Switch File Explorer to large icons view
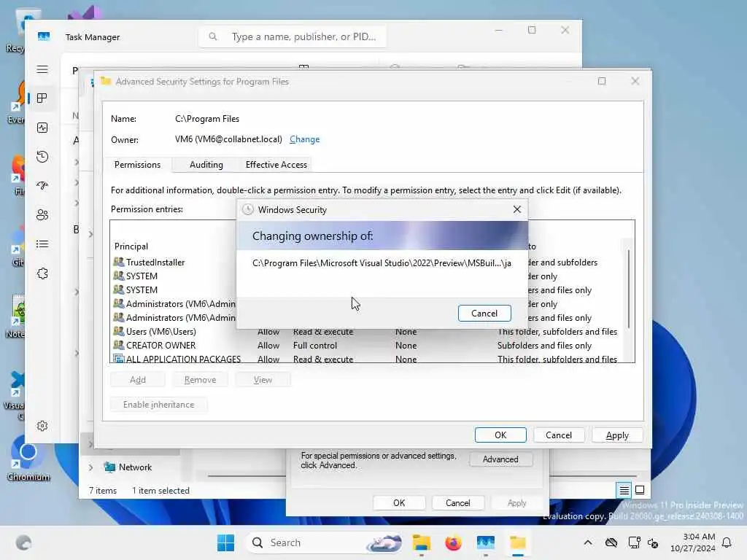The image size is (747, 560). (640, 490)
